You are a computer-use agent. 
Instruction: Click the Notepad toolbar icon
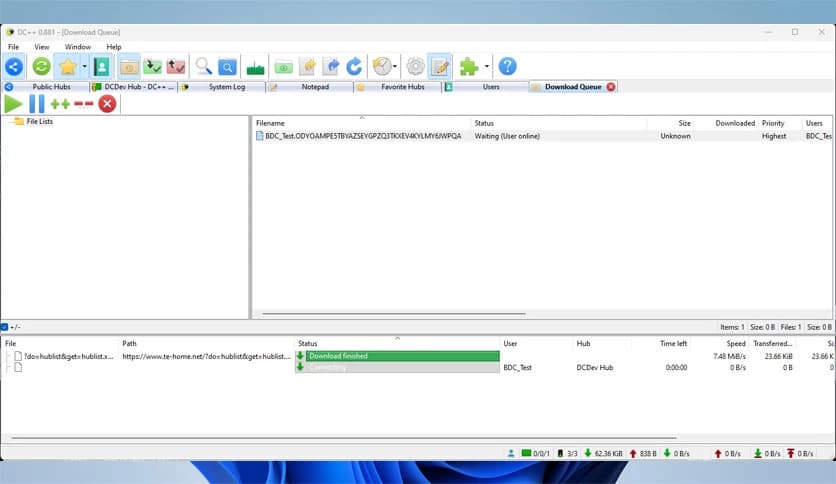click(440, 67)
